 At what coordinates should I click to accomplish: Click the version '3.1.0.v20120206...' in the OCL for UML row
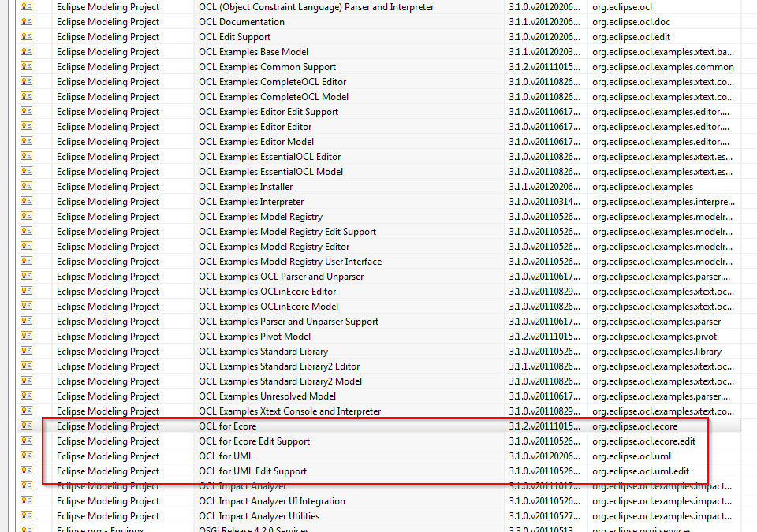[x=545, y=456]
